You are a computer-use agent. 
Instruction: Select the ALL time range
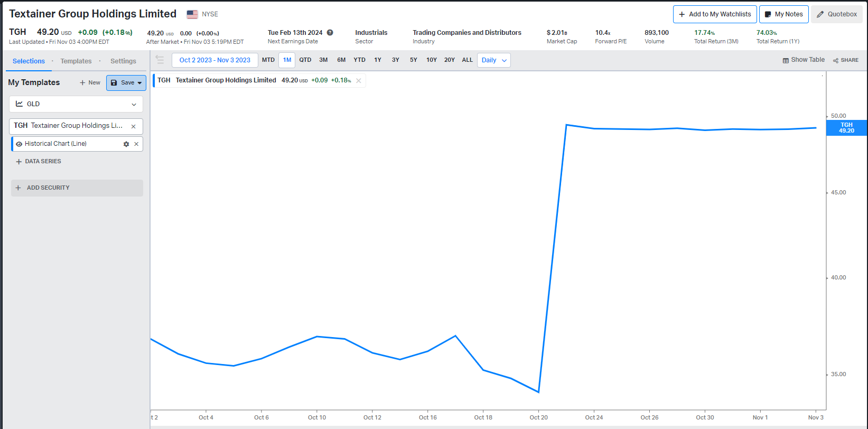coord(468,60)
